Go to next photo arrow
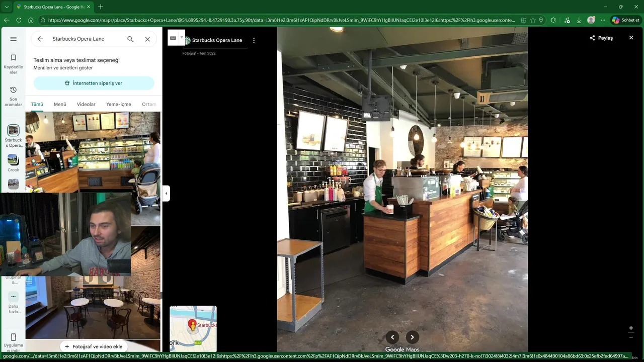 coord(412,337)
